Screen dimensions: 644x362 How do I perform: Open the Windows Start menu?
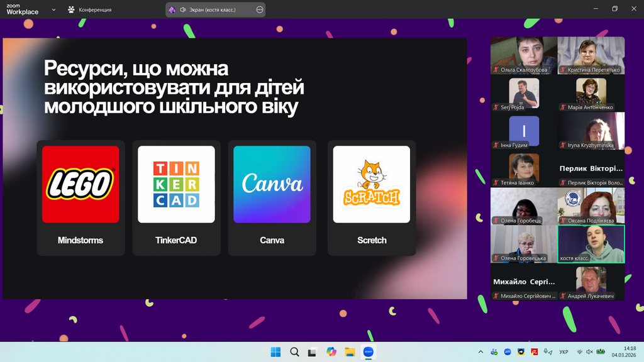coord(275,352)
